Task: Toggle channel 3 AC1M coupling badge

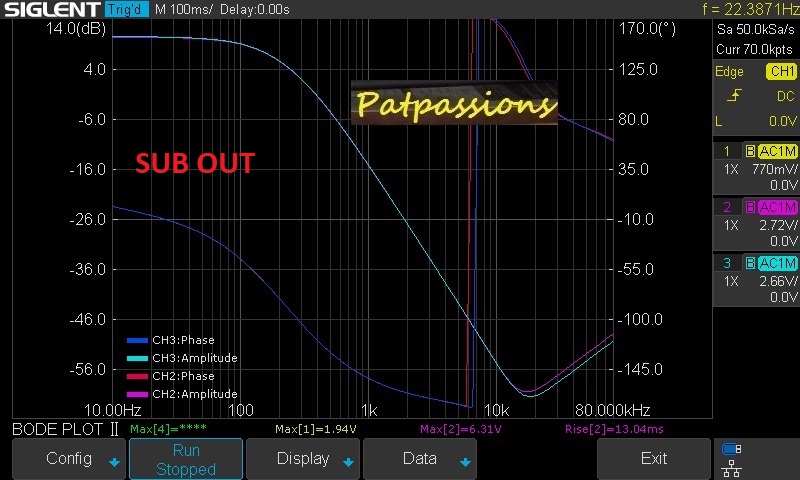Action: point(777,263)
